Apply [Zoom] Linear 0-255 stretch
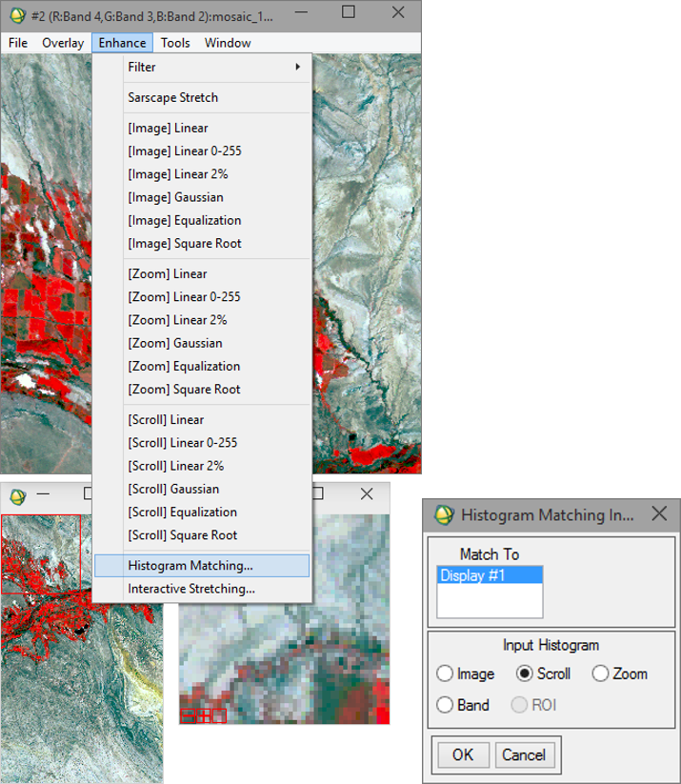The width and height of the screenshot is (681, 784). (202, 297)
